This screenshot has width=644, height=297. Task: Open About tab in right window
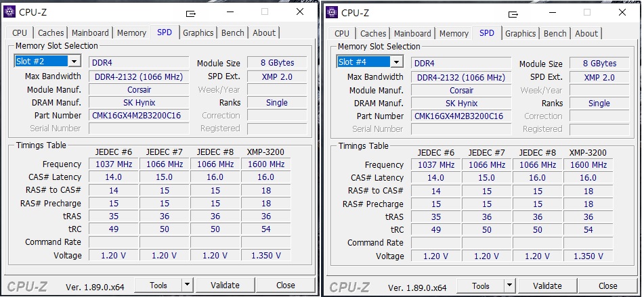point(586,34)
